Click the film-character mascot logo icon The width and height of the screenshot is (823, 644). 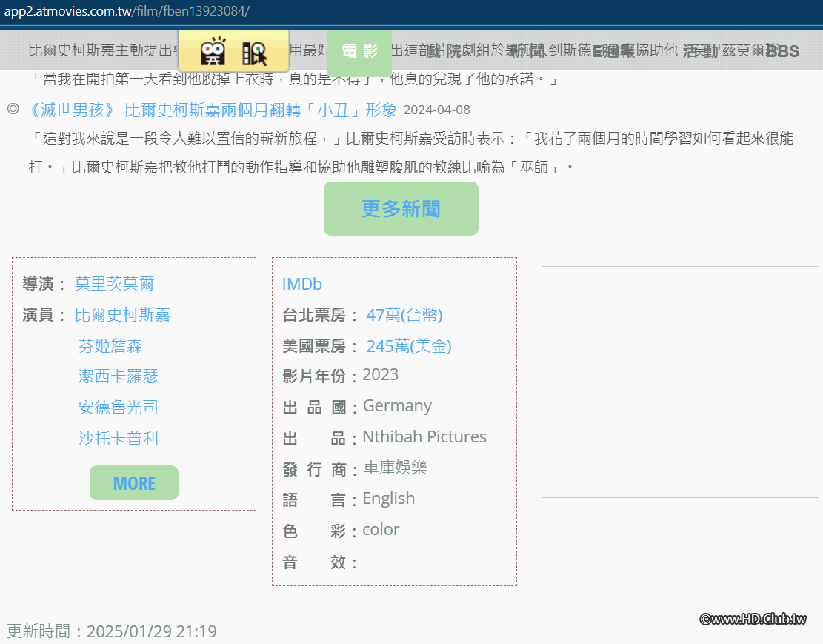(213, 51)
